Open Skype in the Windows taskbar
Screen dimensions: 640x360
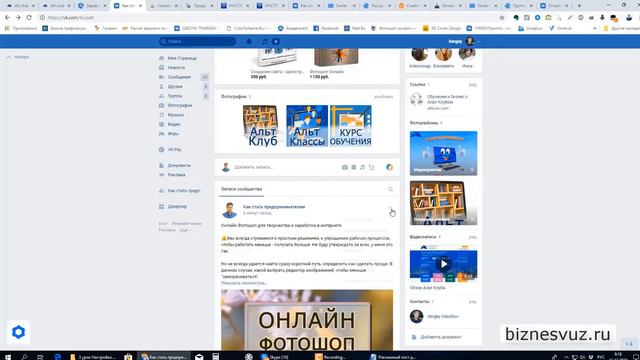(274, 356)
